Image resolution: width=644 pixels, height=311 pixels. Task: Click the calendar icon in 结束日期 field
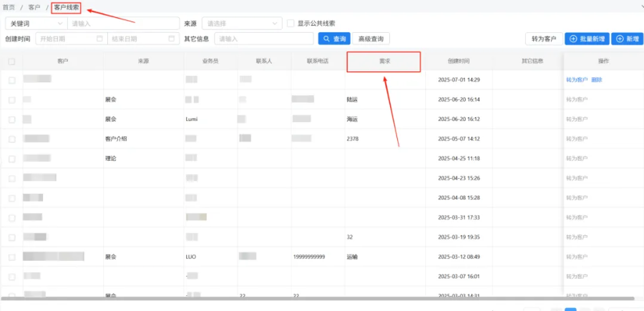coord(171,39)
